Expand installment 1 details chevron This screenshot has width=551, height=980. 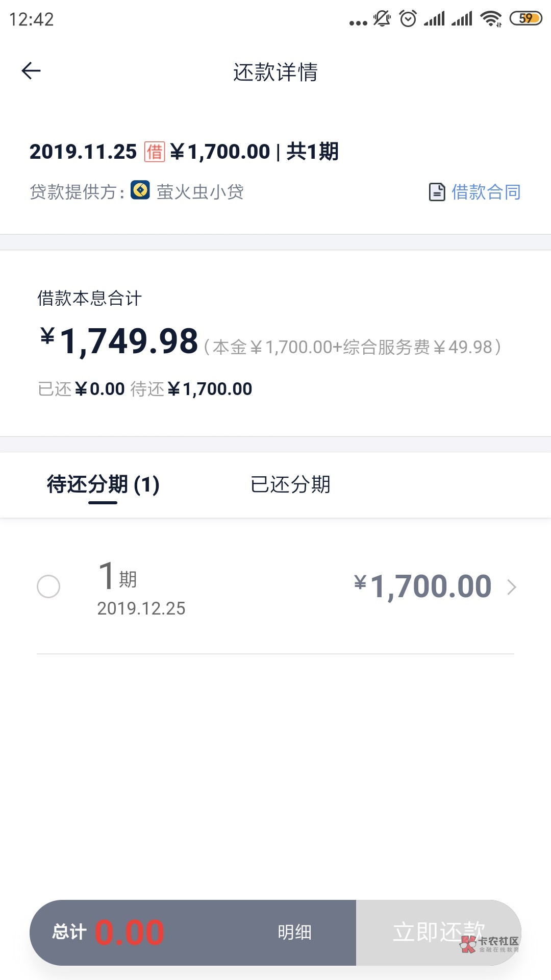(512, 587)
